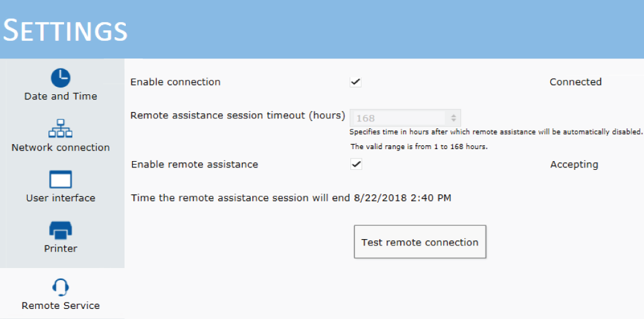Click the session timeout hours field
The width and height of the screenshot is (644, 319).
pyautogui.click(x=405, y=118)
